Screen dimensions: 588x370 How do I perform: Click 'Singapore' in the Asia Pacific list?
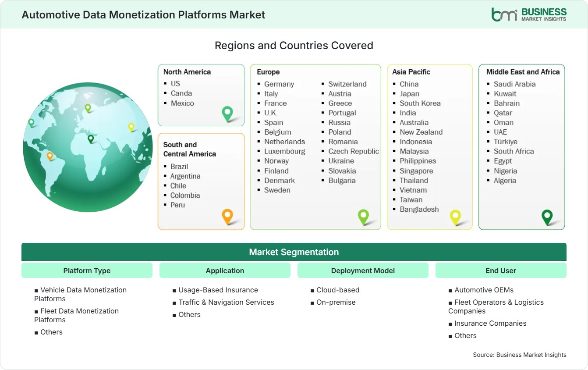416,171
